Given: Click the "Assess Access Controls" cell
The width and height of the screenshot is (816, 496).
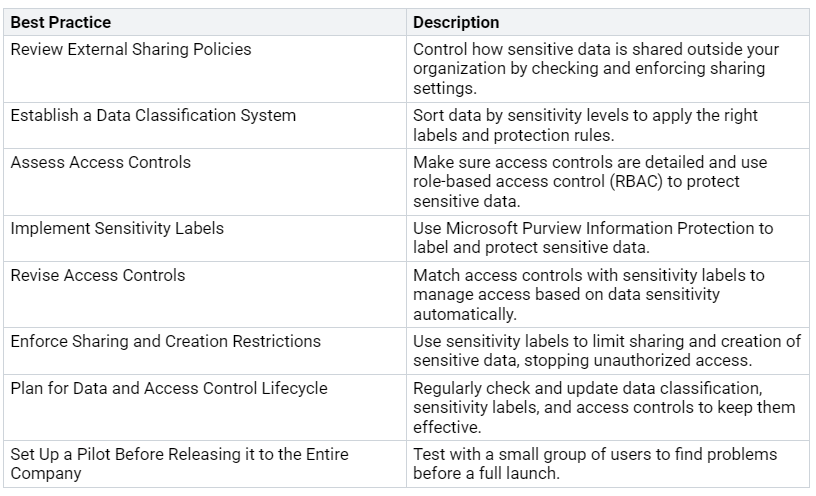Looking at the screenshot, I should coord(100,162).
